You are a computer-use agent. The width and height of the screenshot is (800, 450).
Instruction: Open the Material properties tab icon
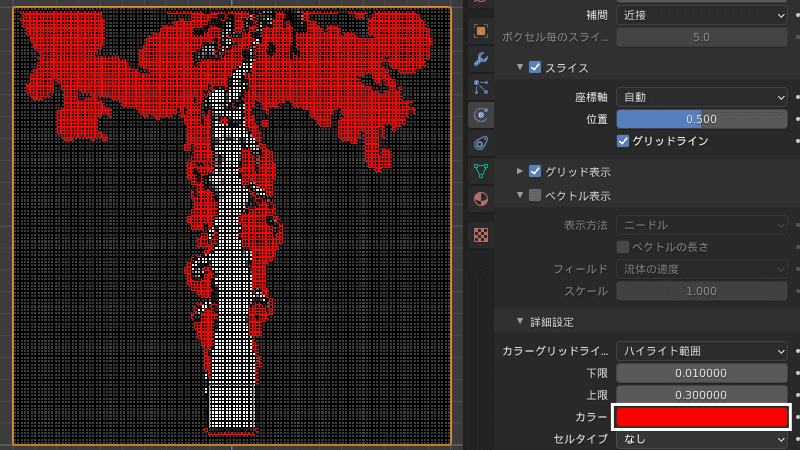481,198
